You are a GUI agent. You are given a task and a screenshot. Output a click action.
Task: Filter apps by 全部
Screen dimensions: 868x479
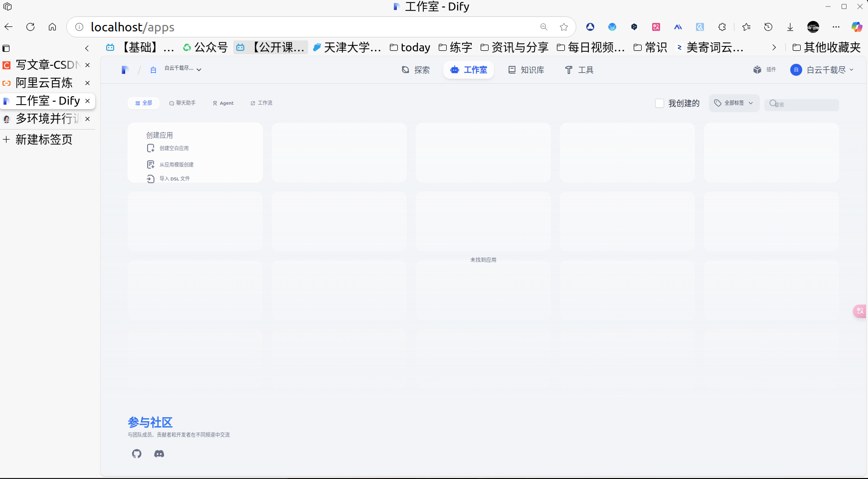click(144, 103)
